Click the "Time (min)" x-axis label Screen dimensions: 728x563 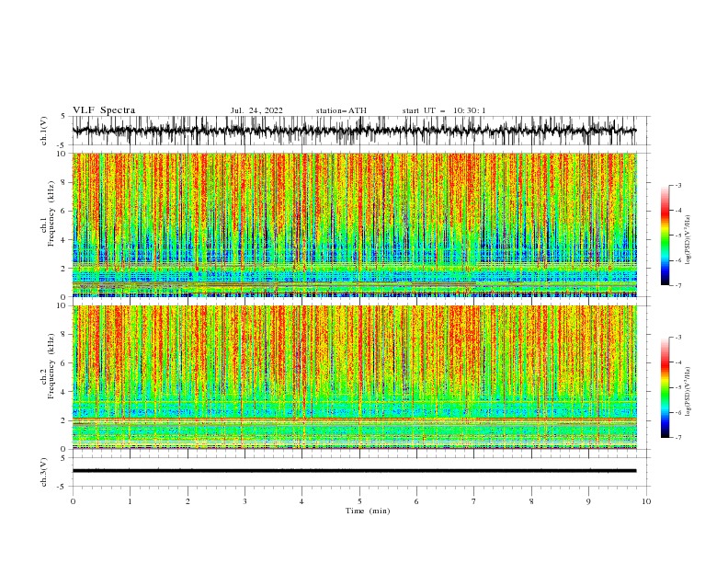point(368,511)
